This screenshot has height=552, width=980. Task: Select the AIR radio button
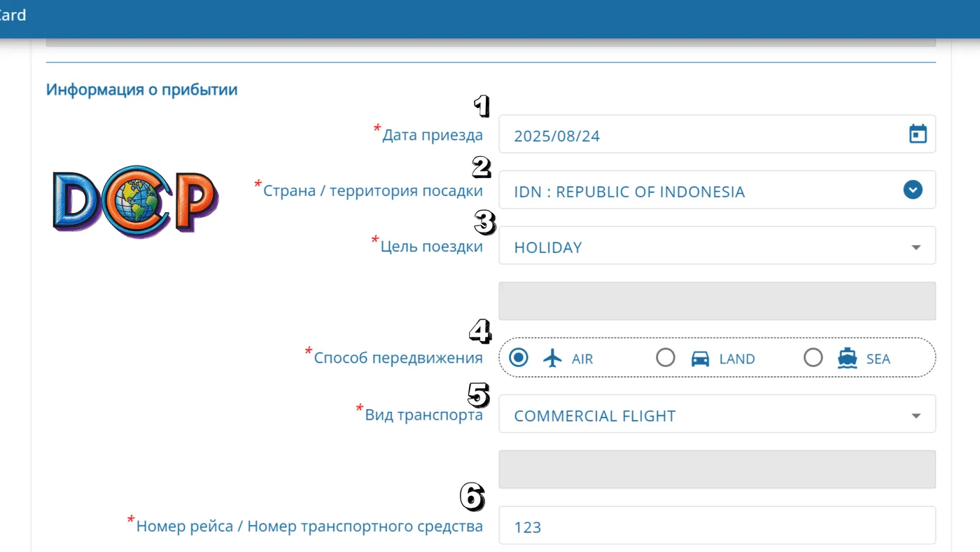pos(518,358)
